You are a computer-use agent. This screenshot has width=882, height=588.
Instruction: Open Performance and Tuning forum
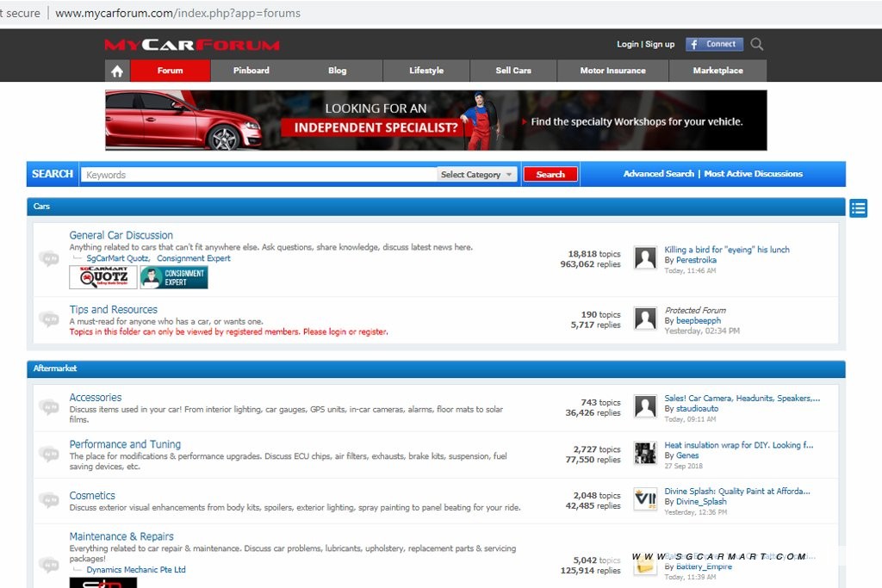[125, 444]
